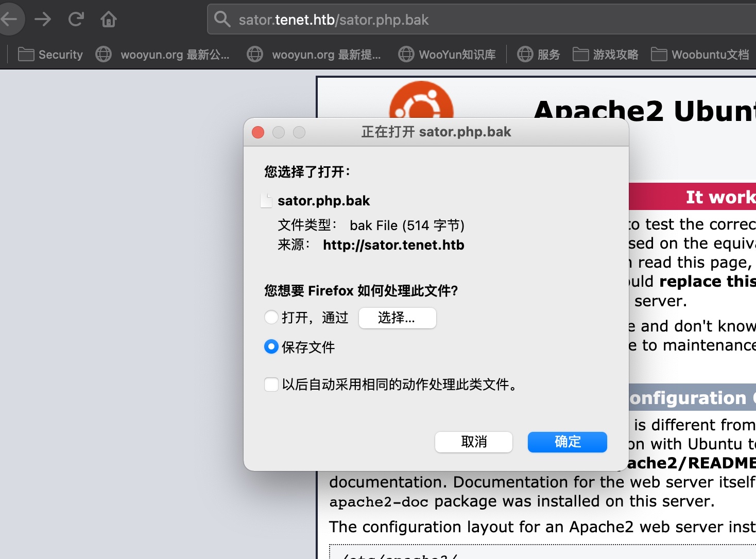The width and height of the screenshot is (756, 559).
Task: Close the download dialog with red button
Action: 258,132
